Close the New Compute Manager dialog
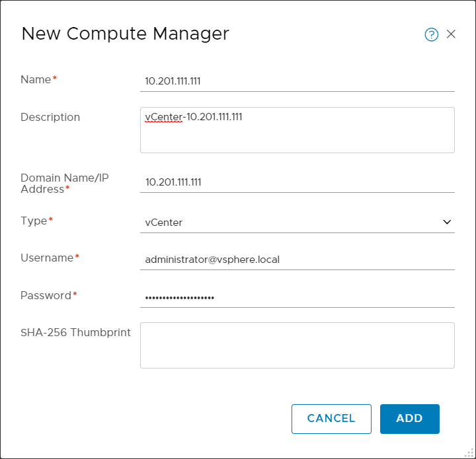 [451, 34]
